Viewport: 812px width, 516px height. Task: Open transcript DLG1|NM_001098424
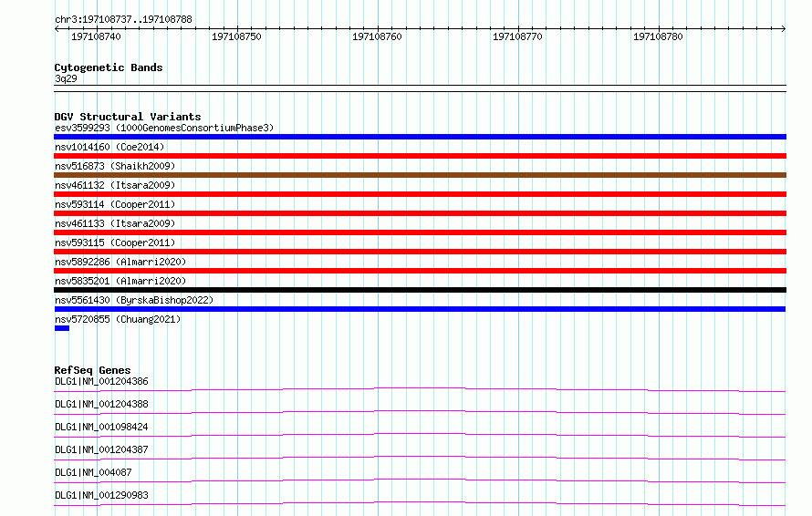[x=101, y=427]
